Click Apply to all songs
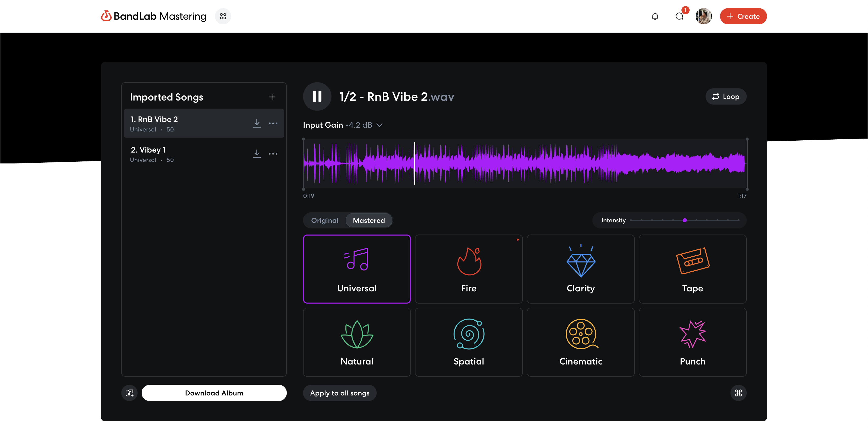Viewport: 868px width, 432px height. click(x=339, y=393)
